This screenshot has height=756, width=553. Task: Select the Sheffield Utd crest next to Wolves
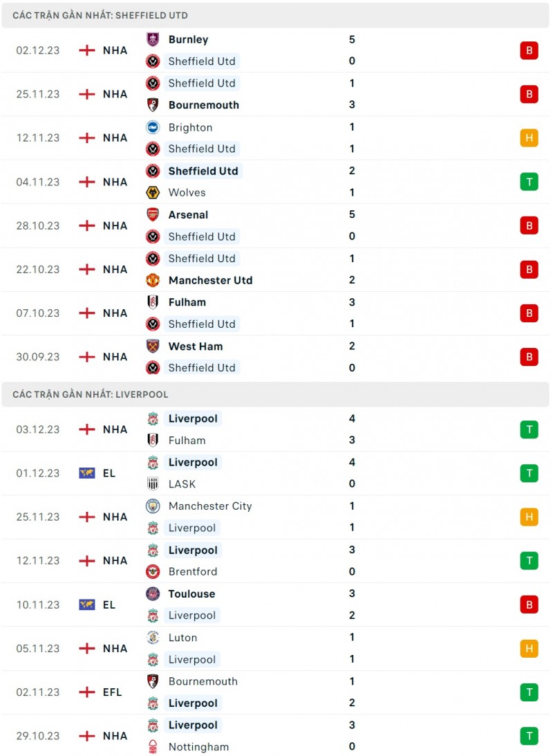pyautogui.click(x=153, y=171)
